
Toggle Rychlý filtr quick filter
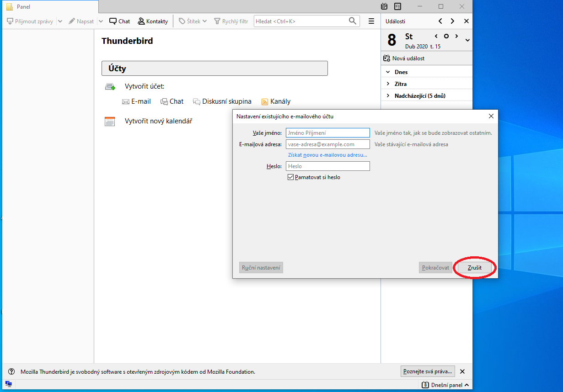[x=231, y=21]
